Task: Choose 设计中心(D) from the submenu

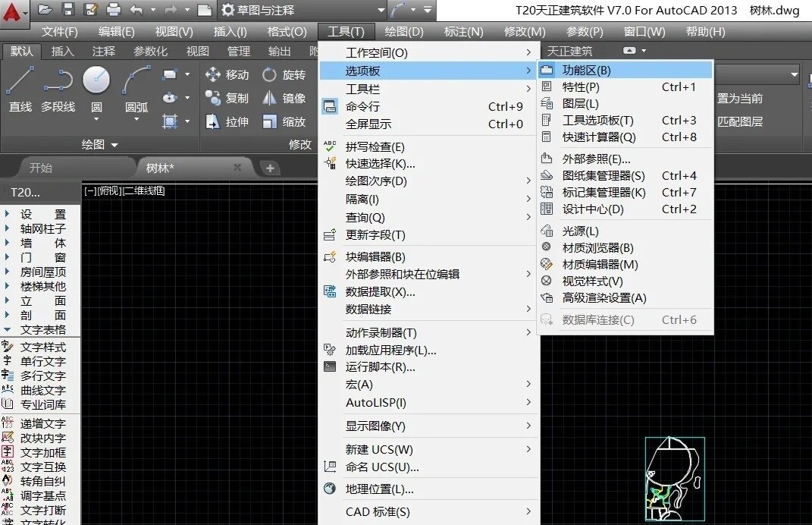Action: click(625, 209)
